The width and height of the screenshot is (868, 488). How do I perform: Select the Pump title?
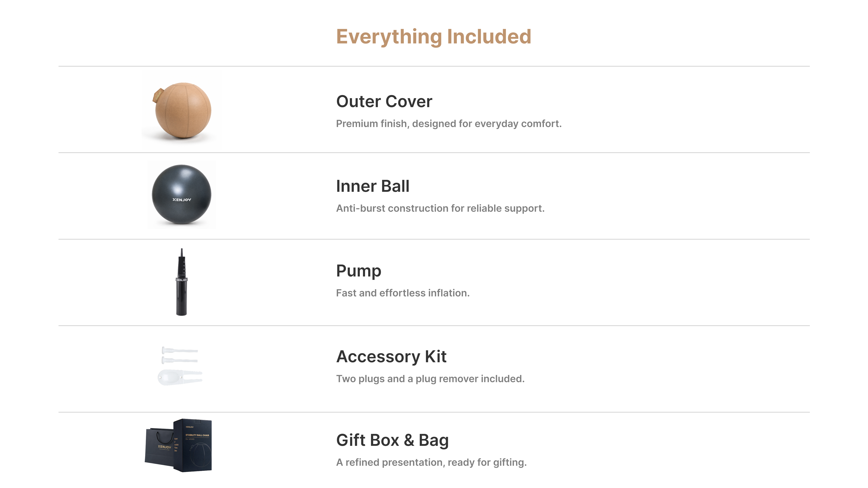click(358, 271)
